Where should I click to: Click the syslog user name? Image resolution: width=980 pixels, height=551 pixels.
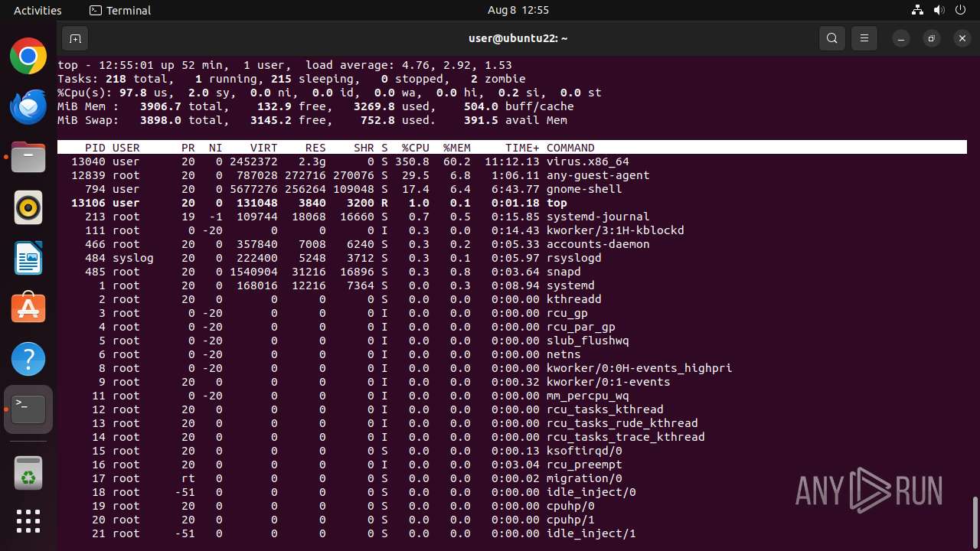133,258
